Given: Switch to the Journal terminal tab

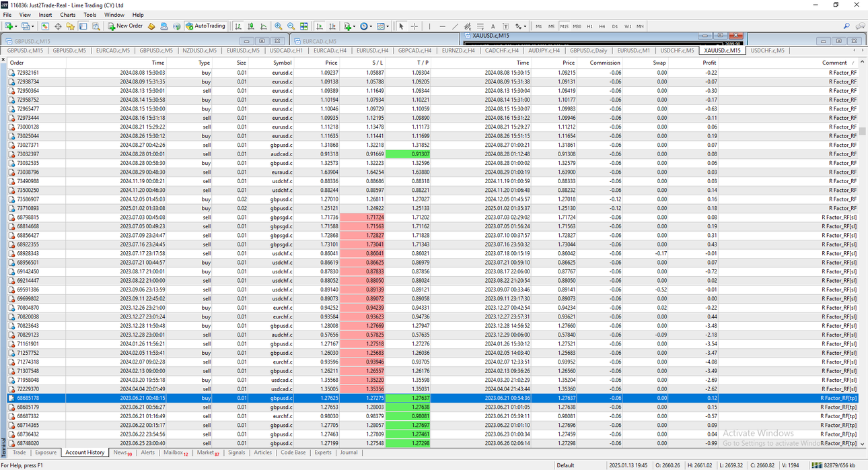Looking at the screenshot, I should tap(349, 452).
